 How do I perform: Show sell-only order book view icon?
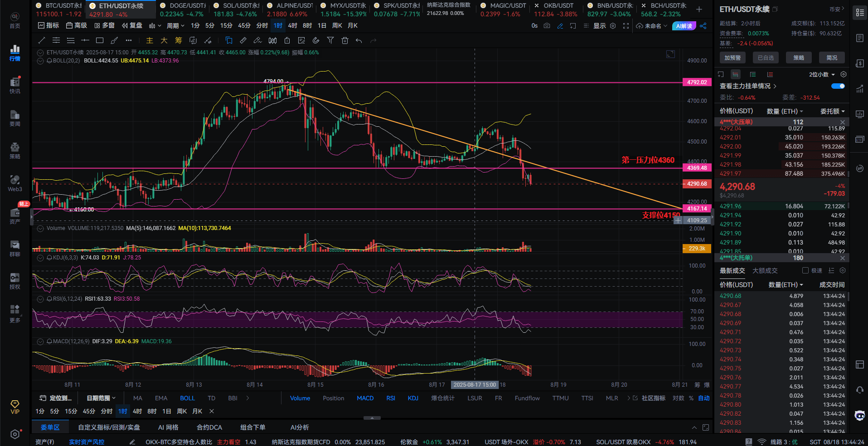(x=770, y=74)
